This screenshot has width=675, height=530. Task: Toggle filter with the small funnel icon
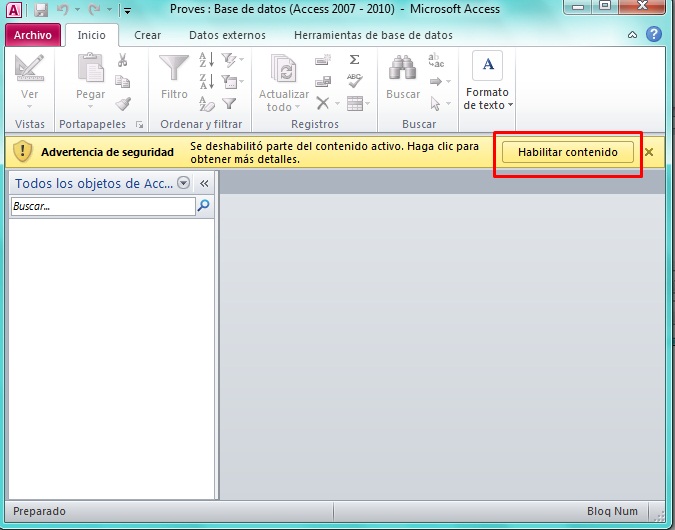[229, 103]
